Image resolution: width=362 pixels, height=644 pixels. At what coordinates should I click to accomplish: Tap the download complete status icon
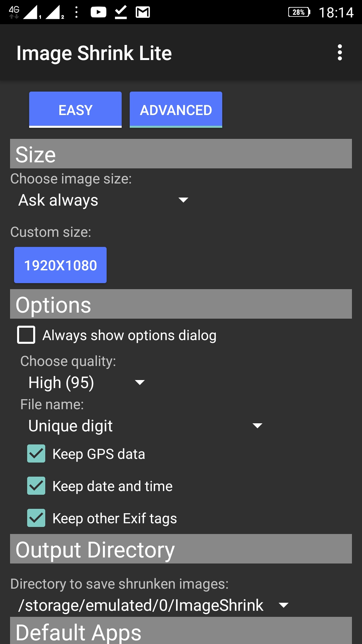click(121, 12)
